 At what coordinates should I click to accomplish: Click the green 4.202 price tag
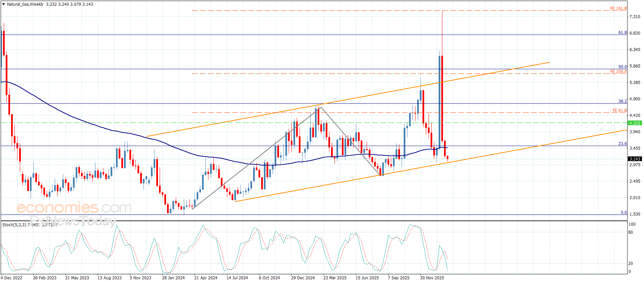click(635, 123)
